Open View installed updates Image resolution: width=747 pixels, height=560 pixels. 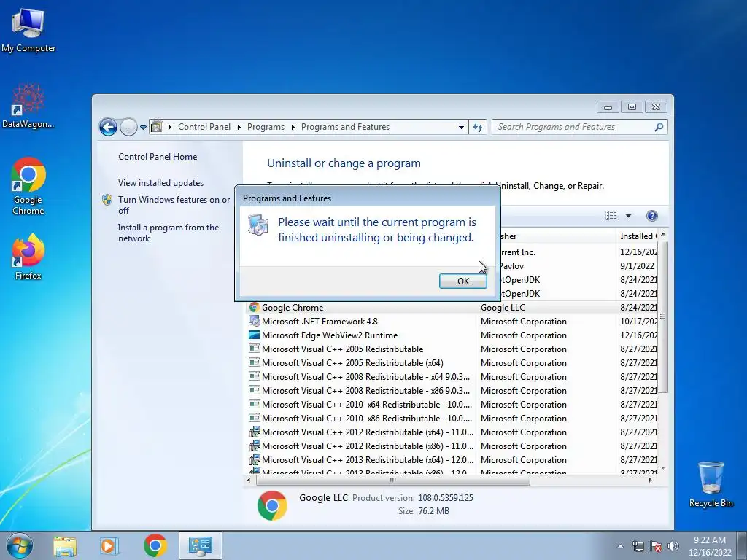pyautogui.click(x=160, y=183)
